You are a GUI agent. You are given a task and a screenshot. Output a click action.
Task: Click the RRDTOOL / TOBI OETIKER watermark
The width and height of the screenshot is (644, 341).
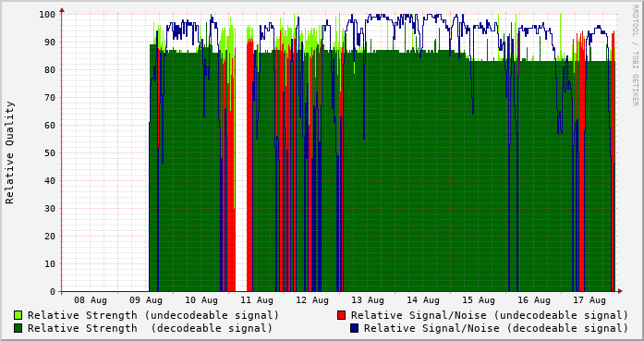pyautogui.click(x=635, y=55)
